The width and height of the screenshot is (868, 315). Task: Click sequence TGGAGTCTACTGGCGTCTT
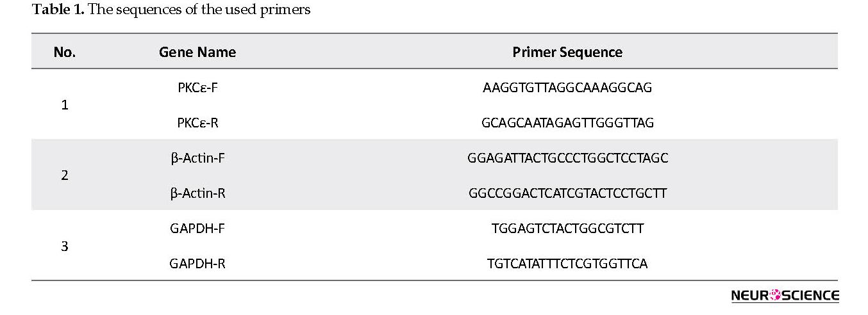point(567,229)
